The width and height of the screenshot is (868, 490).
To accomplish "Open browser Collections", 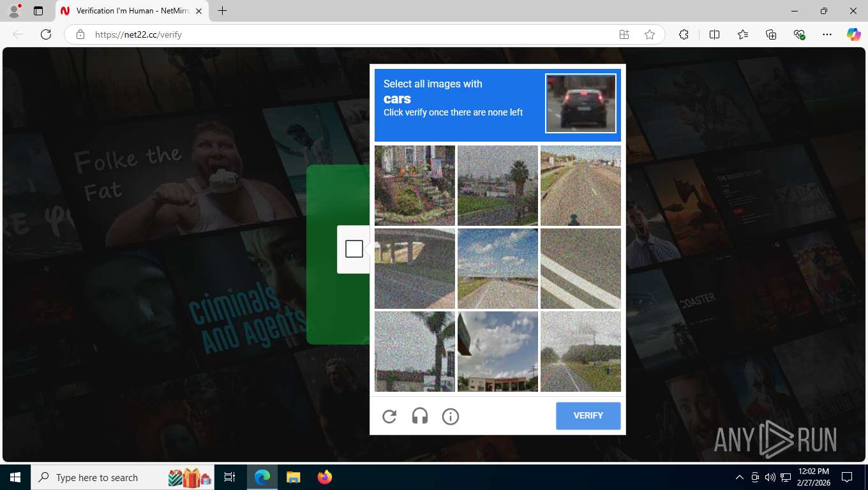I will pos(771,34).
